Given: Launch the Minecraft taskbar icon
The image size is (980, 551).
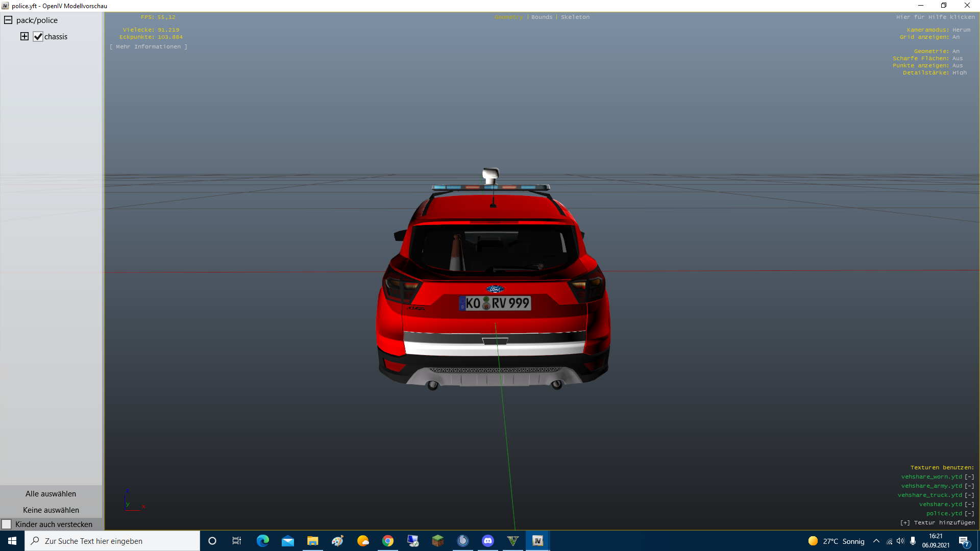Looking at the screenshot, I should 438,541.
